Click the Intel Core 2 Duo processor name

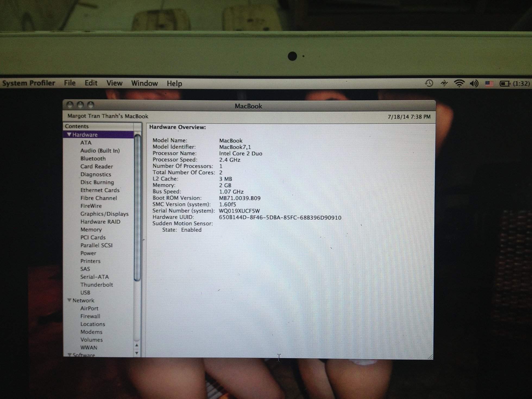coord(241,153)
